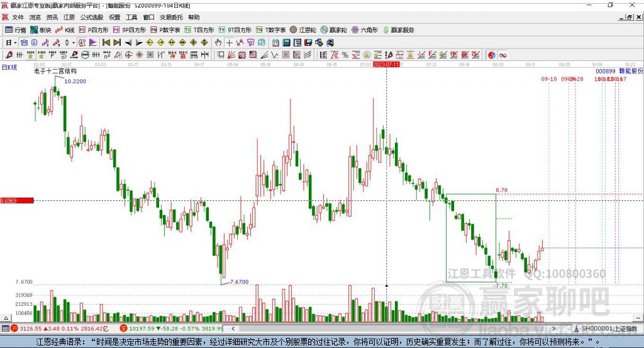Viewport: 644px width, 348px height.
Task: Open the T数字表 tool
Action: 270,30
